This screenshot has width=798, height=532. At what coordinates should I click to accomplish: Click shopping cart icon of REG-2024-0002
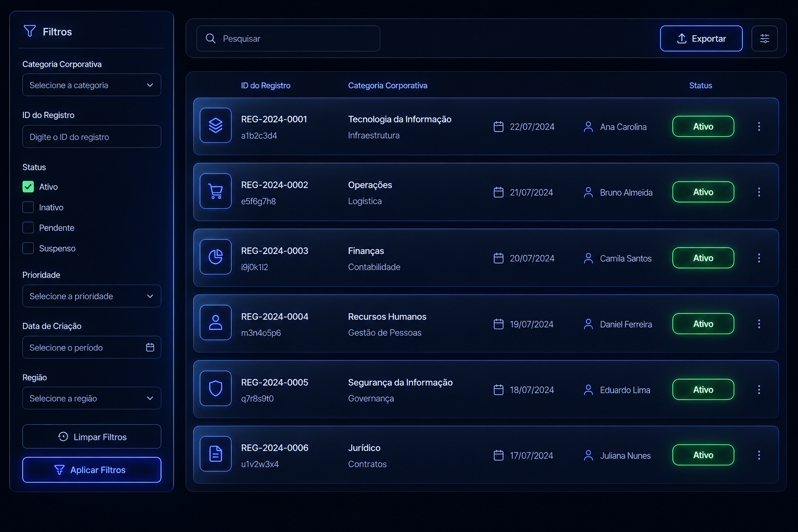click(x=216, y=191)
